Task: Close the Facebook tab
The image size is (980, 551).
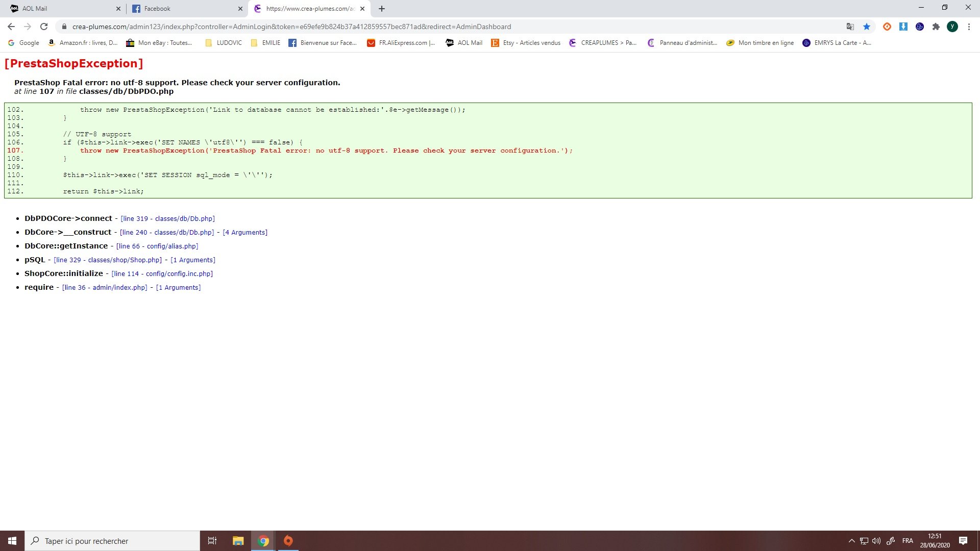Action: click(x=240, y=9)
